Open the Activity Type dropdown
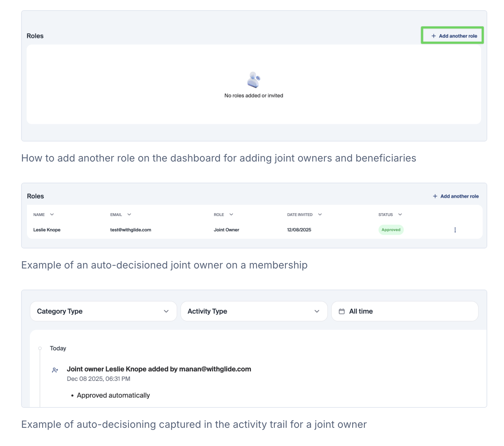This screenshot has height=446, width=504. [254, 311]
